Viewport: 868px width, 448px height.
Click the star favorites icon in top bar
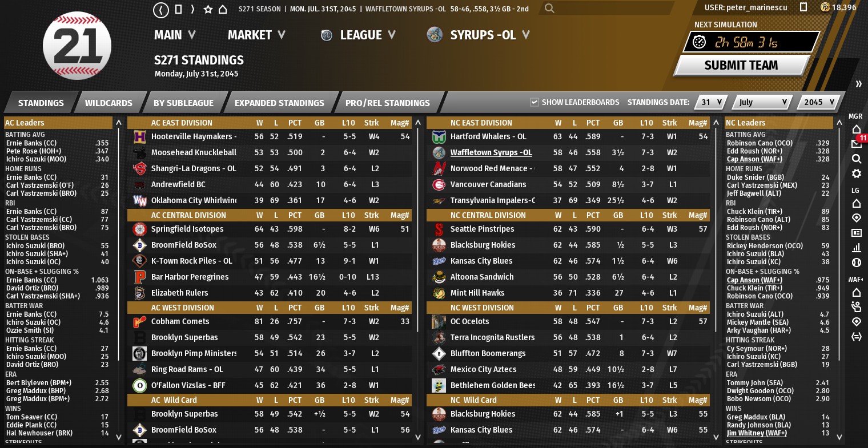click(208, 9)
